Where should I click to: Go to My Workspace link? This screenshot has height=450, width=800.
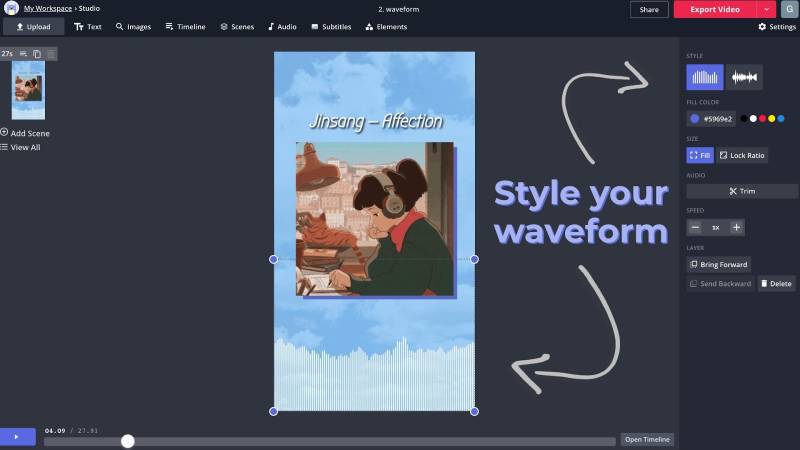point(47,9)
